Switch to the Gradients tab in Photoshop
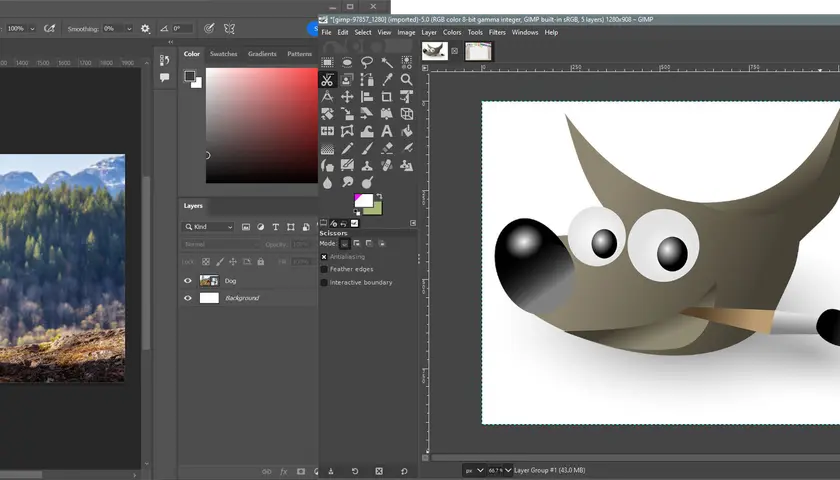The width and height of the screenshot is (840, 480). pos(262,54)
